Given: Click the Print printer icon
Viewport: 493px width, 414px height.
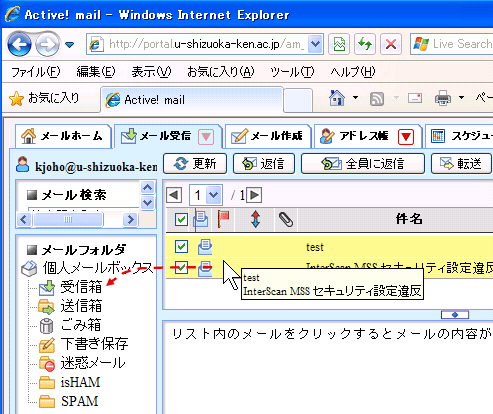Looking at the screenshot, I should pyautogui.click(x=443, y=98).
